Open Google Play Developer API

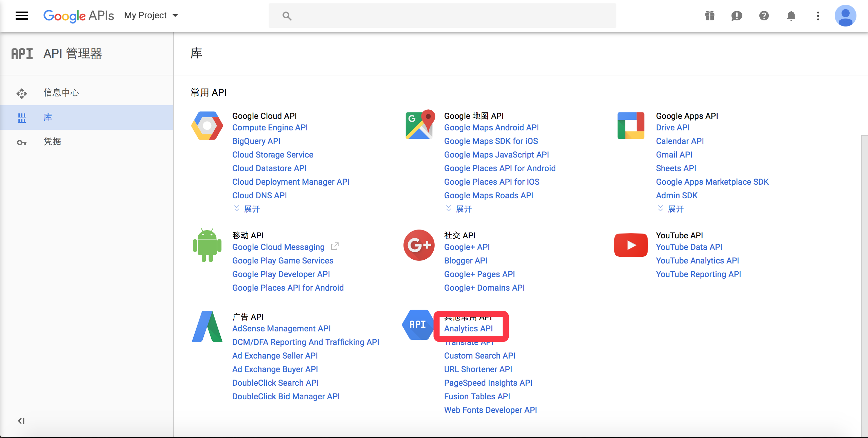pyautogui.click(x=281, y=274)
